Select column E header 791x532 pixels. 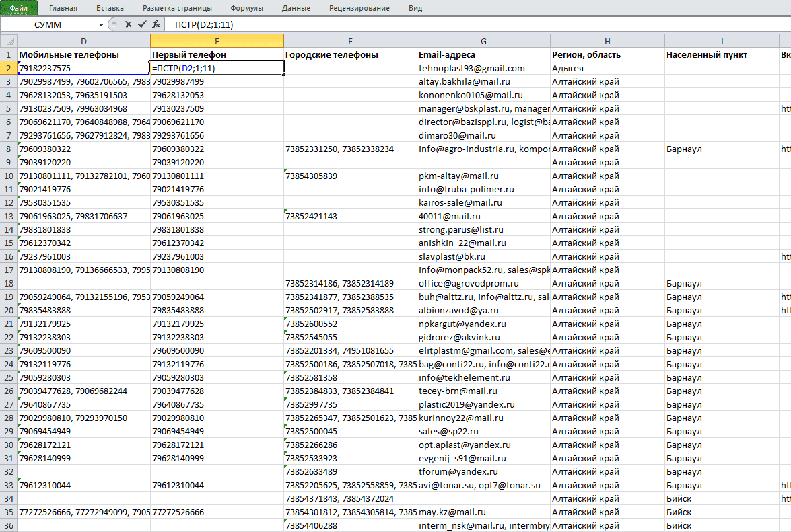click(x=217, y=41)
